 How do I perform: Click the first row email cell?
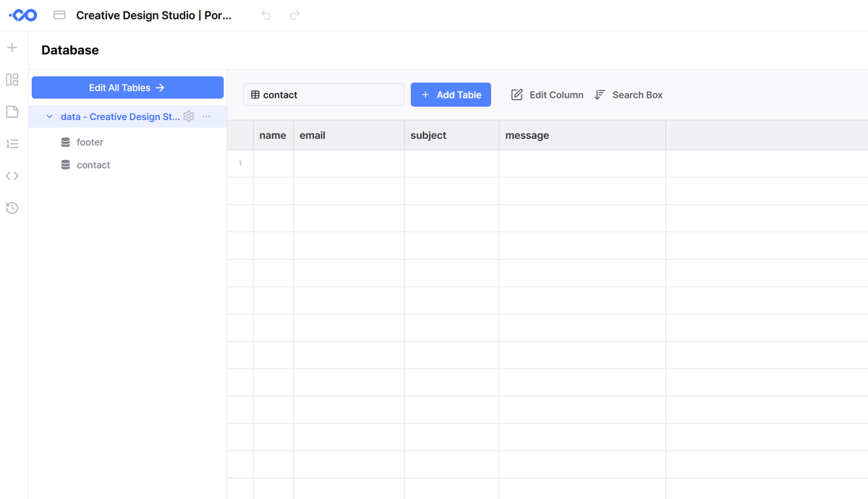(349, 163)
